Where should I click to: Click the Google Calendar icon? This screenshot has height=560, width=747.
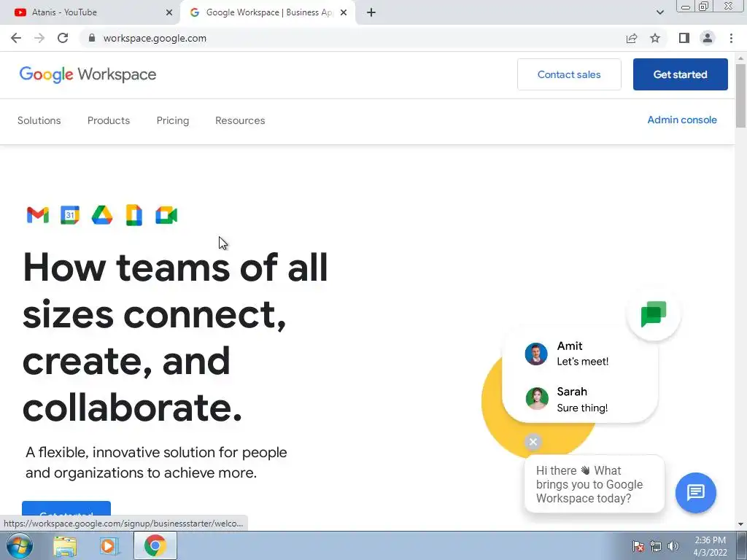70,215
